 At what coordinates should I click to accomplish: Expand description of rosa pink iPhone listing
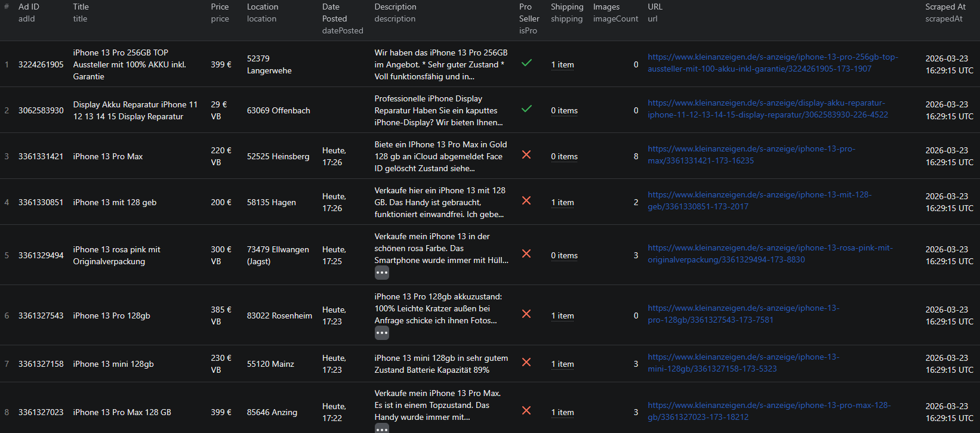pos(382,273)
